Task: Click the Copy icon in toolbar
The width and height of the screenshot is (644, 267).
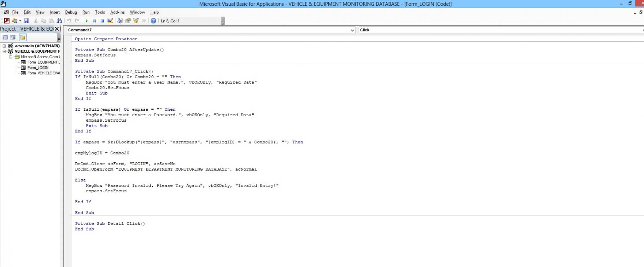Action: [44, 21]
